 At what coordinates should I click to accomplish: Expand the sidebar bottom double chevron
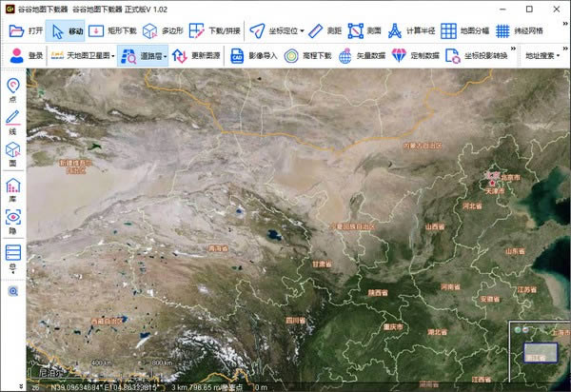[21, 386]
